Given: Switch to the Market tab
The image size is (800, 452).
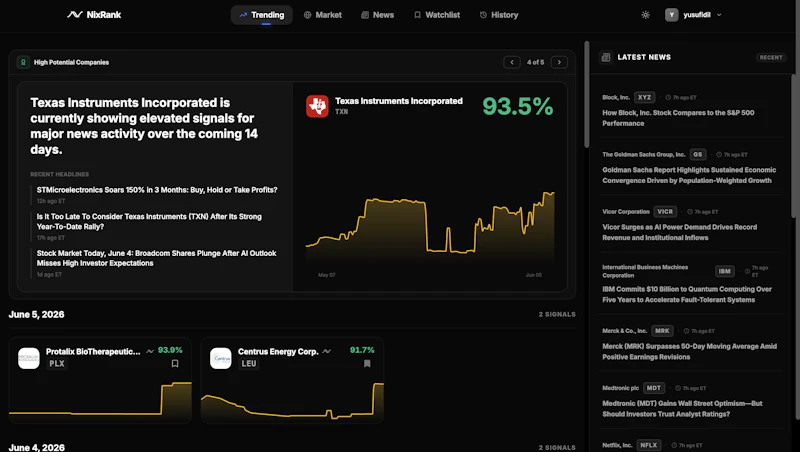Looking at the screenshot, I should [x=322, y=15].
